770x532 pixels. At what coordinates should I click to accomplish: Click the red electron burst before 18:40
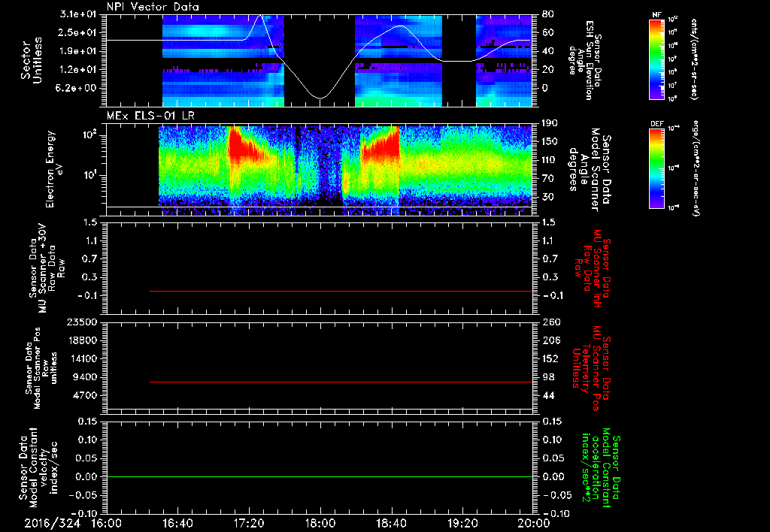click(x=380, y=145)
